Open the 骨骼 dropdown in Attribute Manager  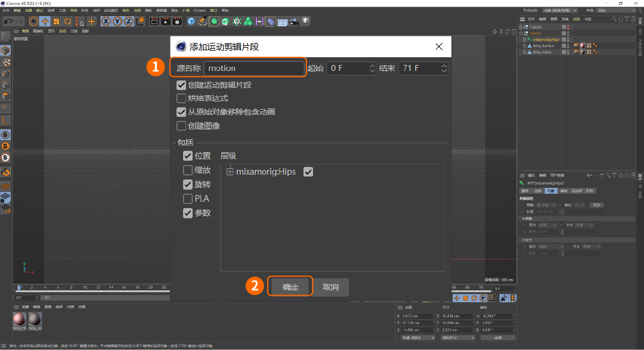pyautogui.click(x=546, y=205)
